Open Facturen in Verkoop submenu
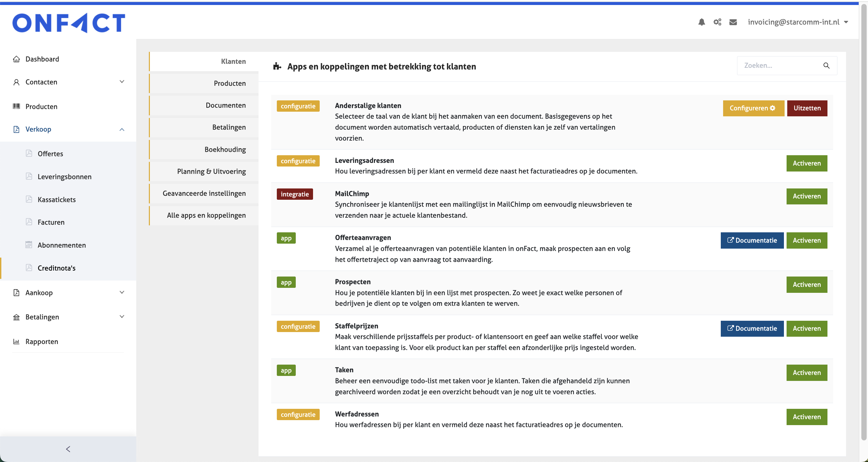This screenshot has width=868, height=462. [x=51, y=222]
